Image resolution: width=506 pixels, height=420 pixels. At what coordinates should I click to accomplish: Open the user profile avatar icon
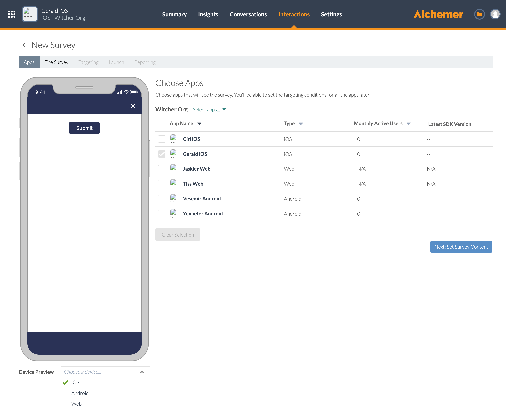[495, 14]
